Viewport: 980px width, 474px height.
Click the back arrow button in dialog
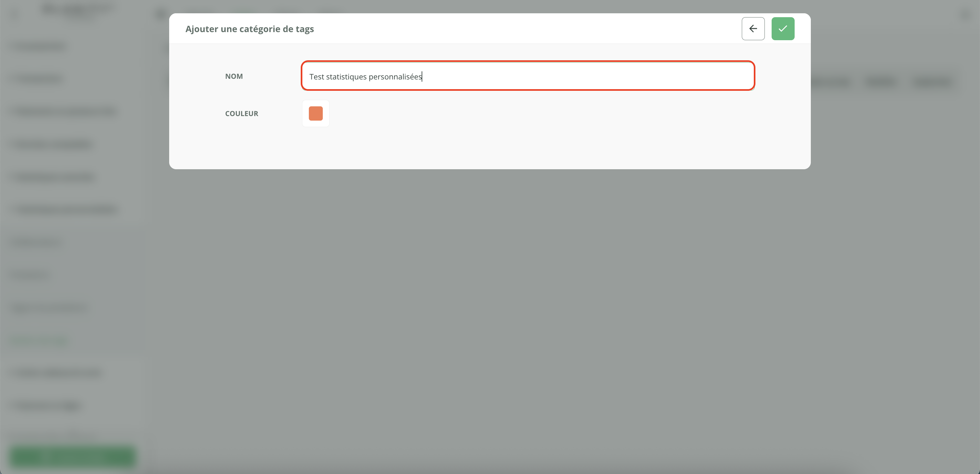(x=753, y=29)
